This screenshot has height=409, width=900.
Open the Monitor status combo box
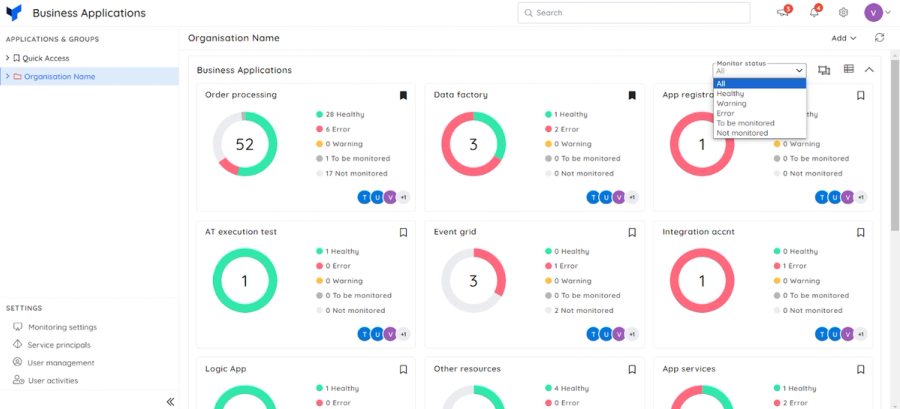point(759,71)
